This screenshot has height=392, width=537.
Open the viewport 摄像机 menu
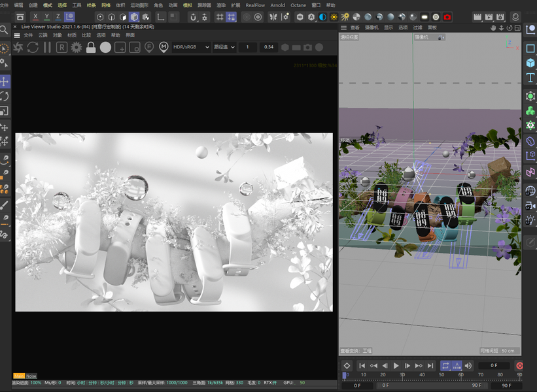pyautogui.click(x=372, y=27)
